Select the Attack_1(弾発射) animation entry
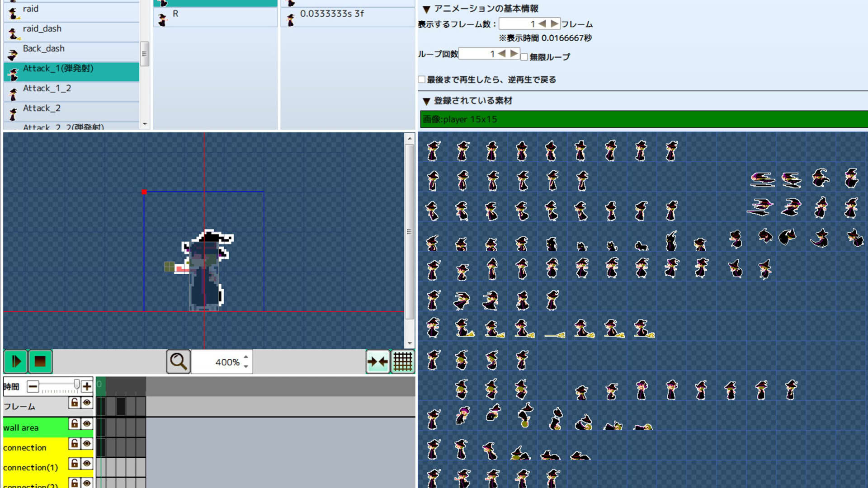 71,72
